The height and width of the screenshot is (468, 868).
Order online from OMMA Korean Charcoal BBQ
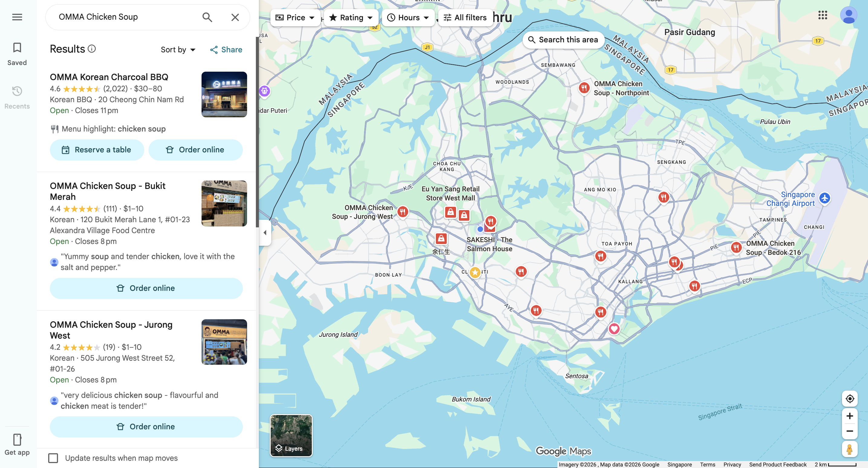point(195,150)
